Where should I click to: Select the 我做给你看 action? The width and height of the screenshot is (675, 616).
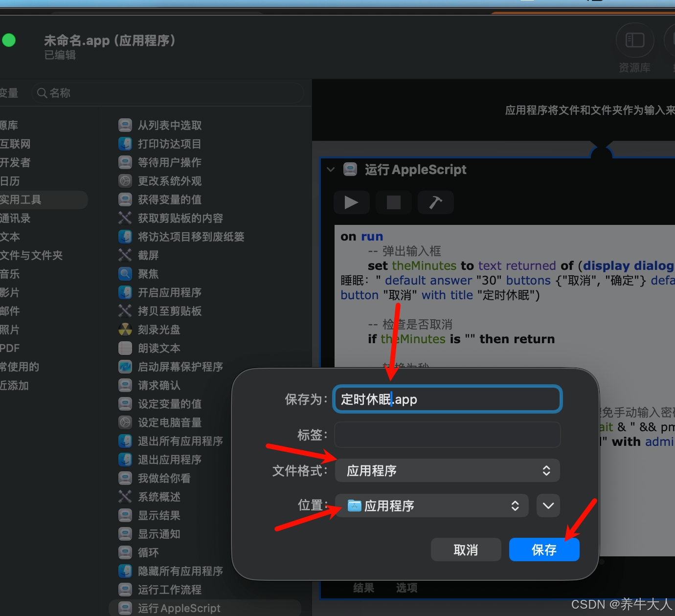(x=155, y=479)
